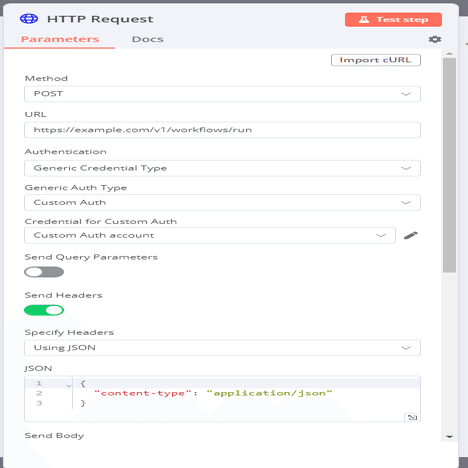Click inside the headers JSON code editor
This screenshot has width=468, height=468.
pos(222,399)
